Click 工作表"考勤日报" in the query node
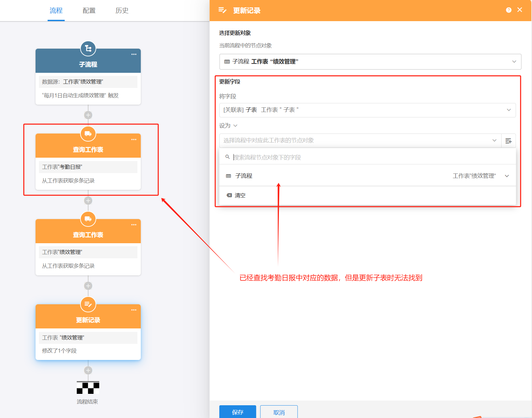The width and height of the screenshot is (532, 418). click(88, 167)
